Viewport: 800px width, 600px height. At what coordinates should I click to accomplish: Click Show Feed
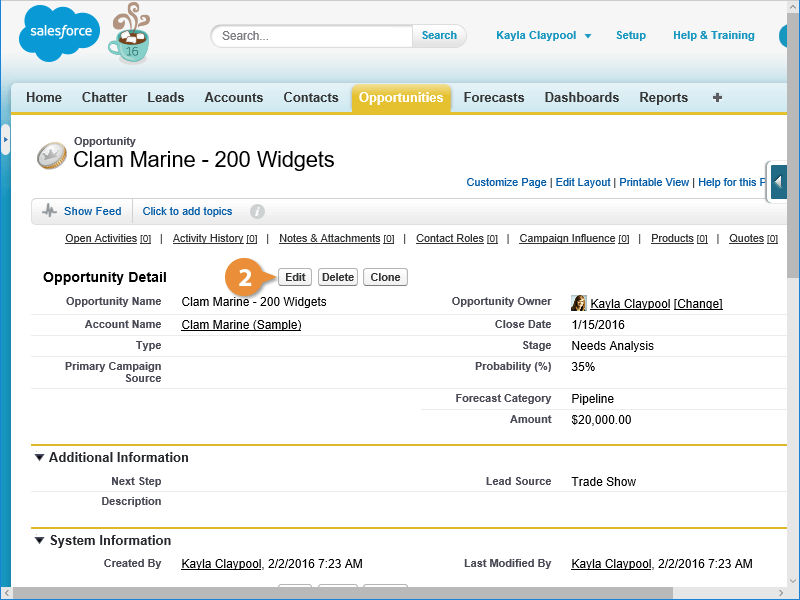pos(92,211)
